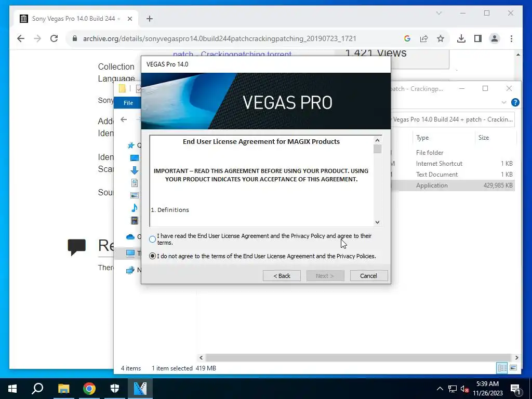The image size is (532, 399).
Task: Click the network tray icon
Action: (453, 389)
